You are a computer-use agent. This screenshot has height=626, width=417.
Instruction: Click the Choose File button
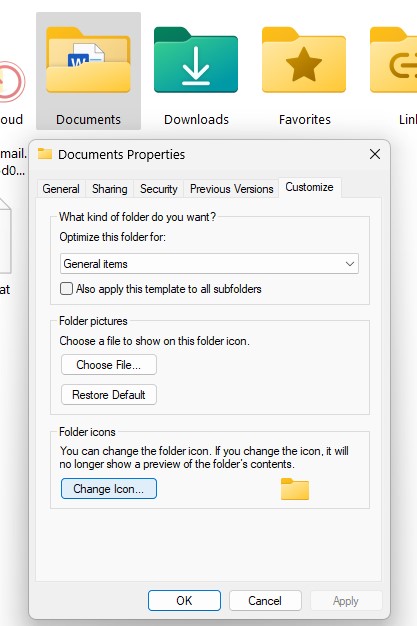point(109,365)
